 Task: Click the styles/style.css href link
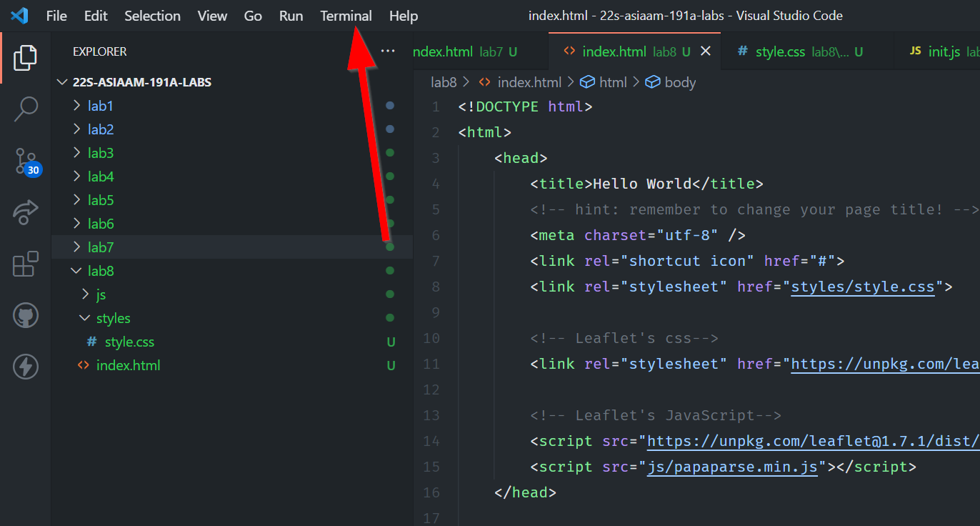(x=863, y=287)
